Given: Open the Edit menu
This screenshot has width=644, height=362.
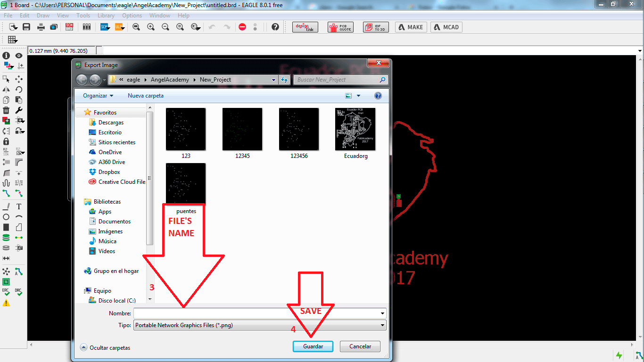Looking at the screenshot, I should 25,16.
